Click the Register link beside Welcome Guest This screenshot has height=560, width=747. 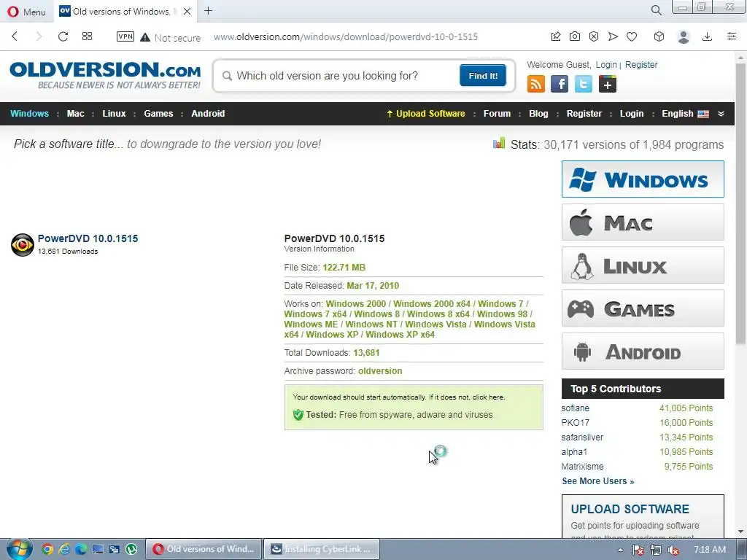click(x=641, y=65)
